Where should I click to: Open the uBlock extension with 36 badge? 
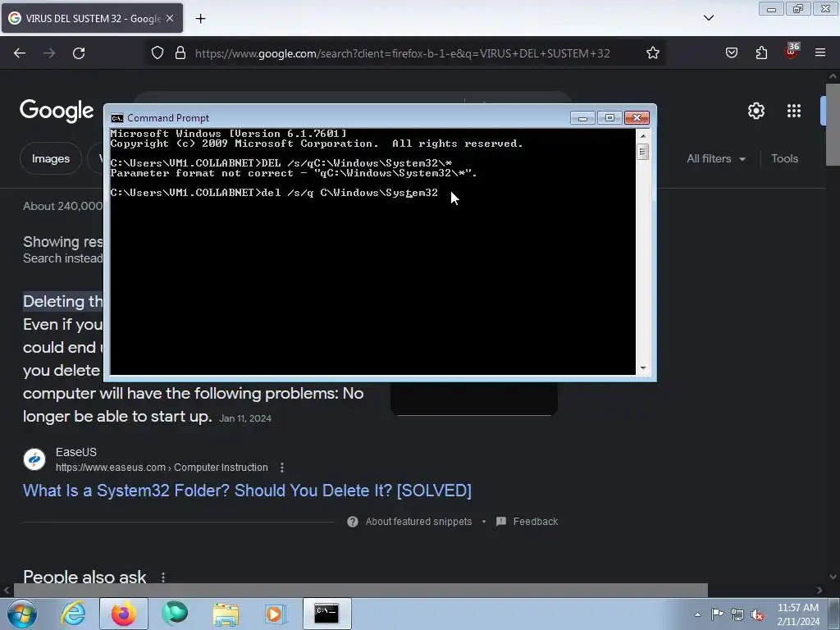(792, 52)
